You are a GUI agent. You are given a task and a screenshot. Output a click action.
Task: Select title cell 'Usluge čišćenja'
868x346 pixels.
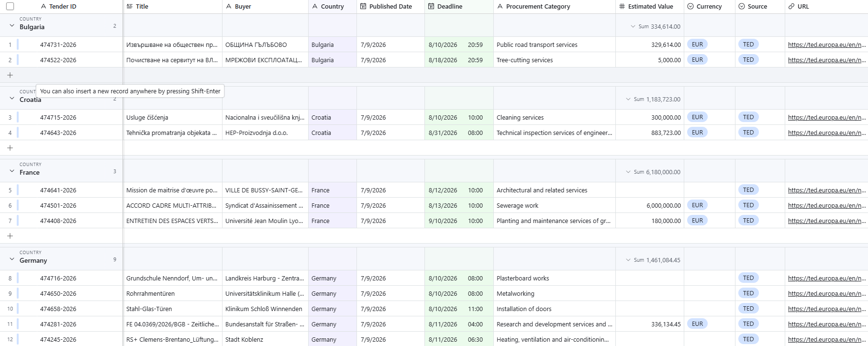(x=173, y=117)
